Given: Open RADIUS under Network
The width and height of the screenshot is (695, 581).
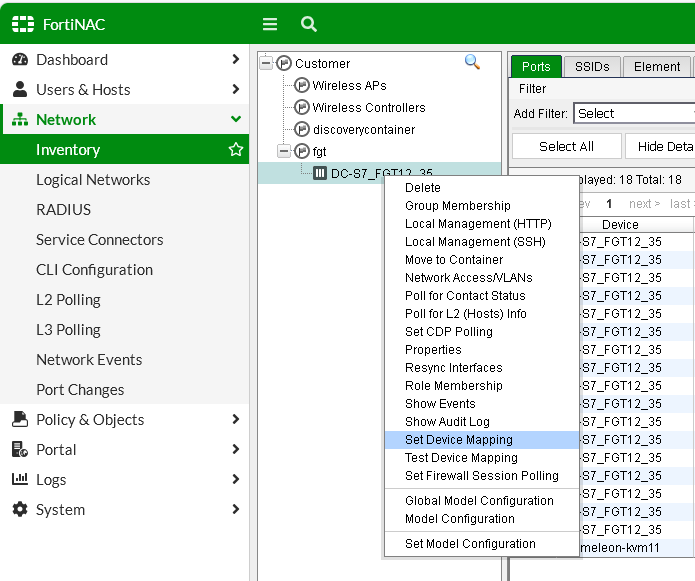Looking at the screenshot, I should 63,209.
